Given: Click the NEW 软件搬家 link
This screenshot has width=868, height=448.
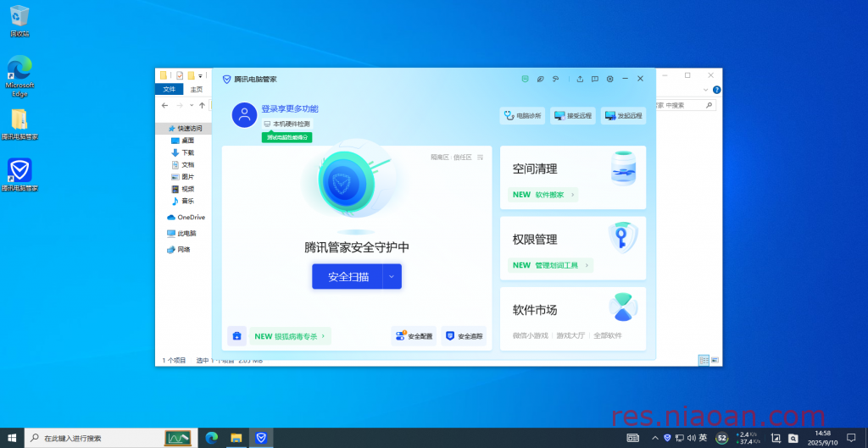Looking at the screenshot, I should pos(543,195).
